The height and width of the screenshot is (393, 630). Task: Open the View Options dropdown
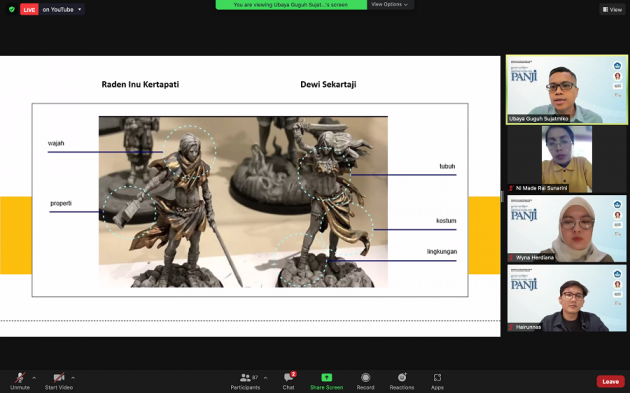[x=389, y=4]
